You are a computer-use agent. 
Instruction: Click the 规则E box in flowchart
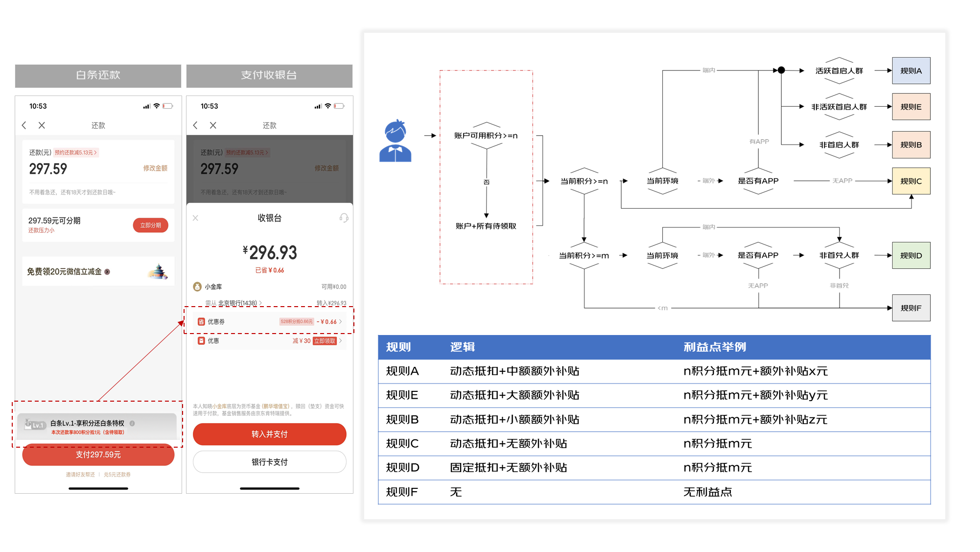tap(911, 107)
